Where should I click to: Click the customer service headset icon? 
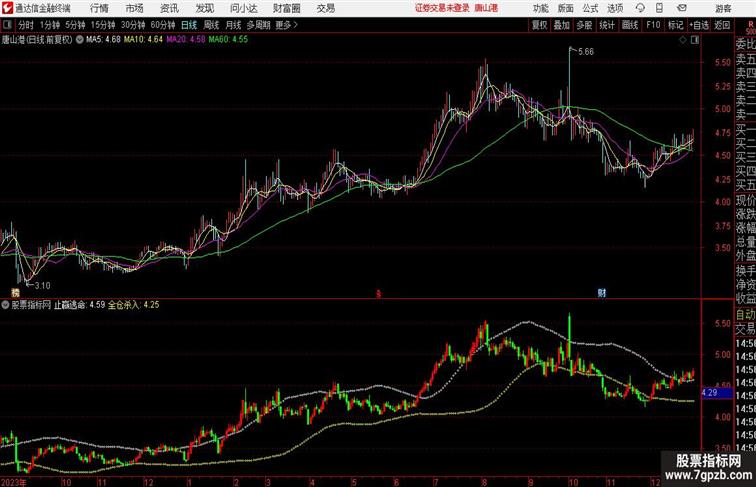pos(640,8)
